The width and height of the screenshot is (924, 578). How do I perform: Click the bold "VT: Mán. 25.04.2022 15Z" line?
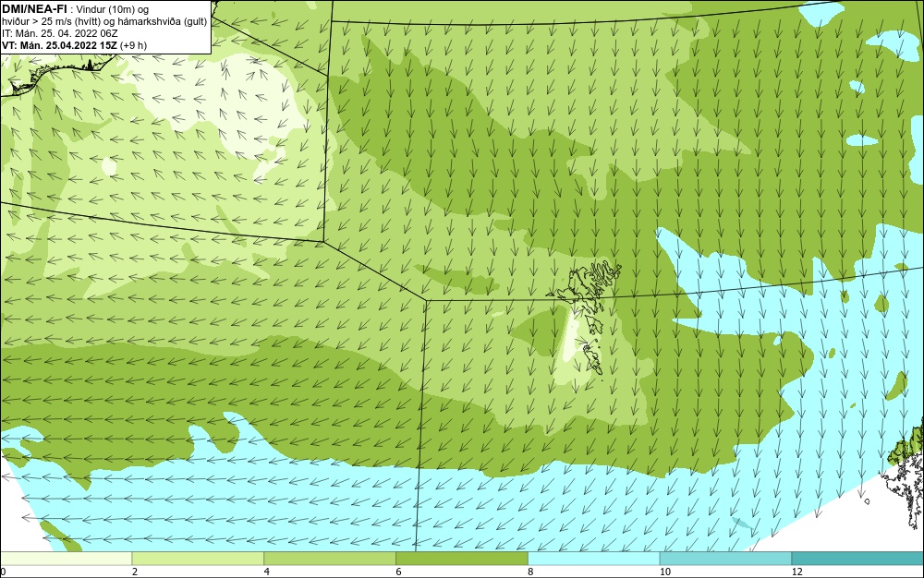(60, 45)
